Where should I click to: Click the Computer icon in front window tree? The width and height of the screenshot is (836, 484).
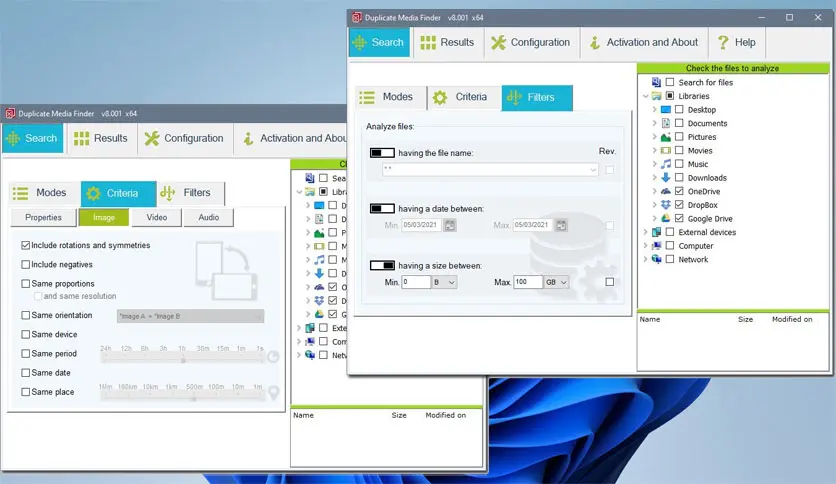click(656, 246)
